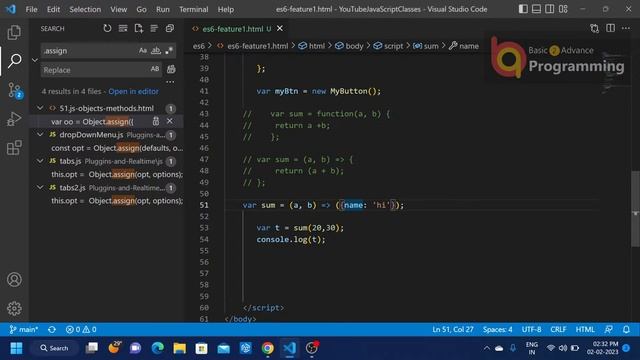The image size is (640, 360).
Task: Customize layout icon in title bar
Action: (563, 9)
